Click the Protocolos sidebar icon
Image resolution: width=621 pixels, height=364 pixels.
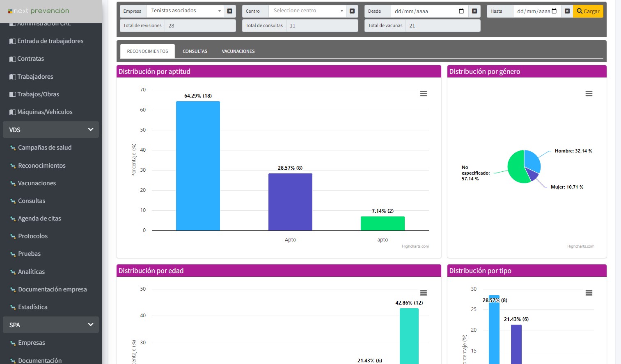point(13,237)
